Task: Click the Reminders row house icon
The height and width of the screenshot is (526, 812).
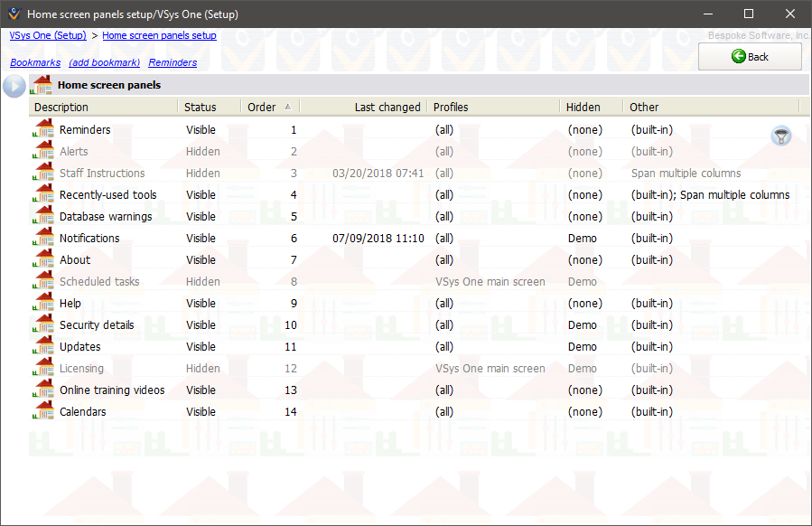Action: point(43,129)
